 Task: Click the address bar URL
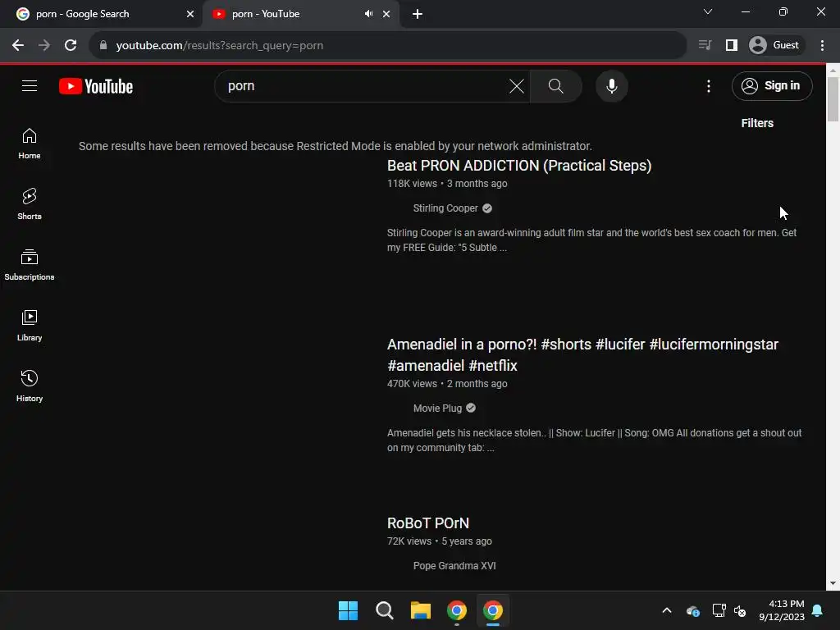[x=220, y=46]
